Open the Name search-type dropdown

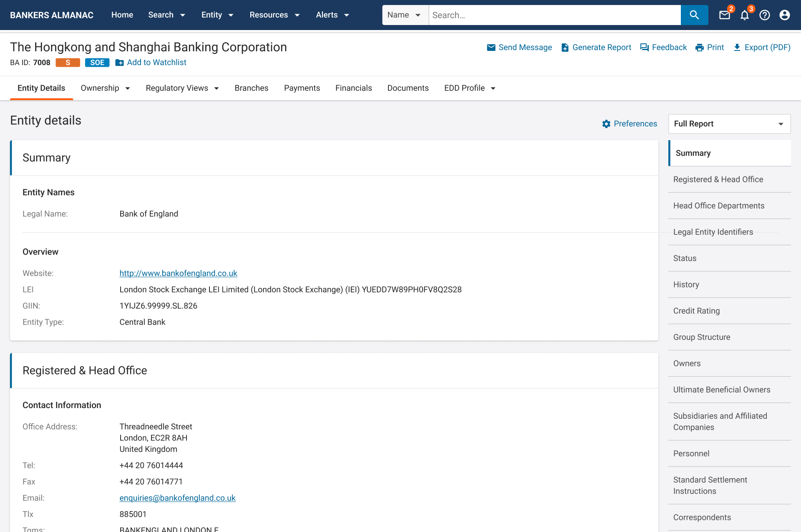click(x=405, y=15)
